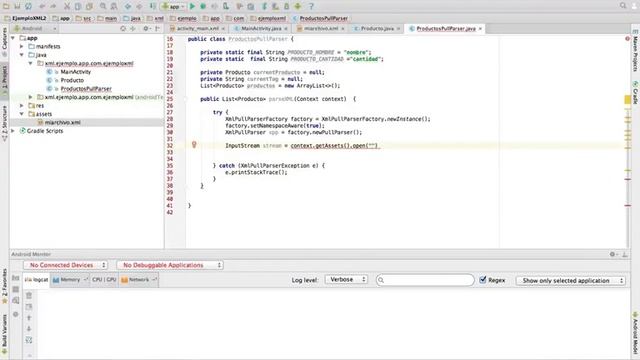
Task: Open the Structure side panel
Action: [x=4, y=123]
